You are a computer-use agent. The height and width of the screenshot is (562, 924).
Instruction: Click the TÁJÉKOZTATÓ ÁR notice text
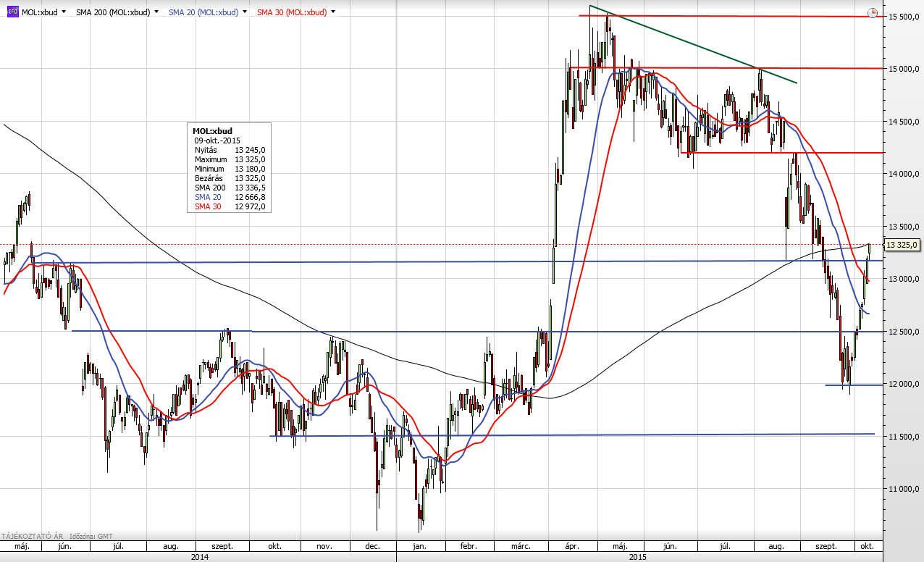31,536
